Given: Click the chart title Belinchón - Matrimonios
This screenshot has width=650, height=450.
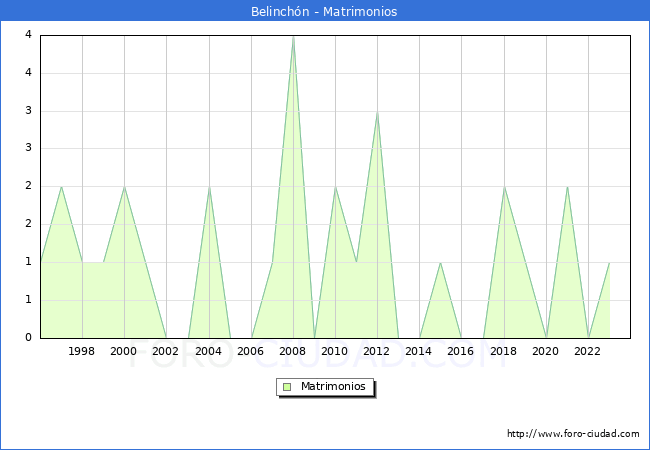Looking at the screenshot, I should point(324,12).
